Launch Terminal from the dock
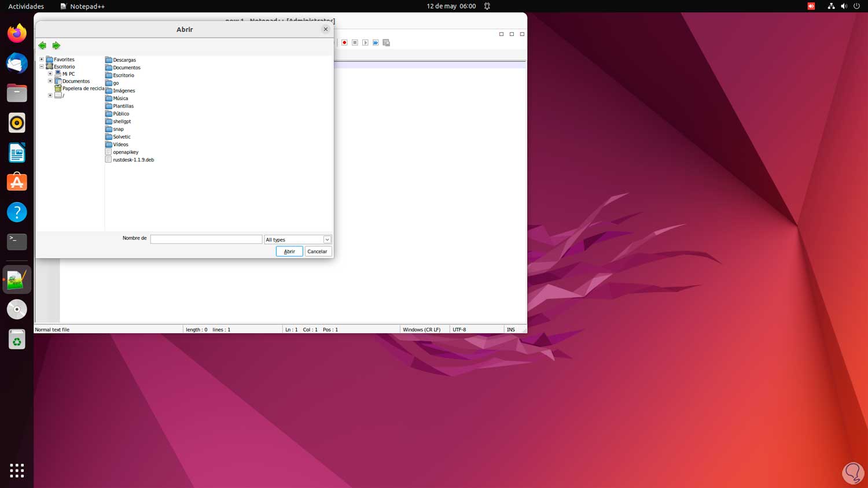The height and width of the screenshot is (488, 868). pos(17,242)
